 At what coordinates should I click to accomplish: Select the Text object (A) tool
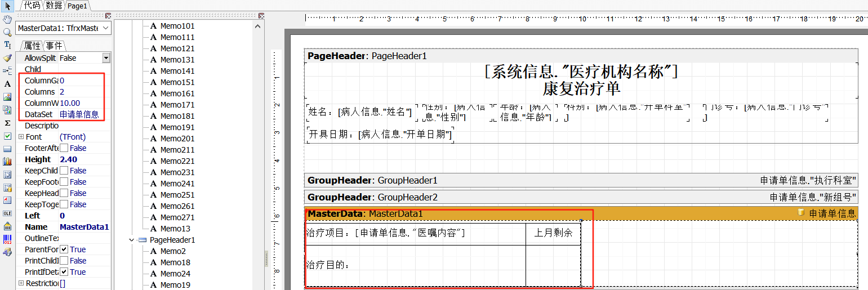(x=7, y=83)
